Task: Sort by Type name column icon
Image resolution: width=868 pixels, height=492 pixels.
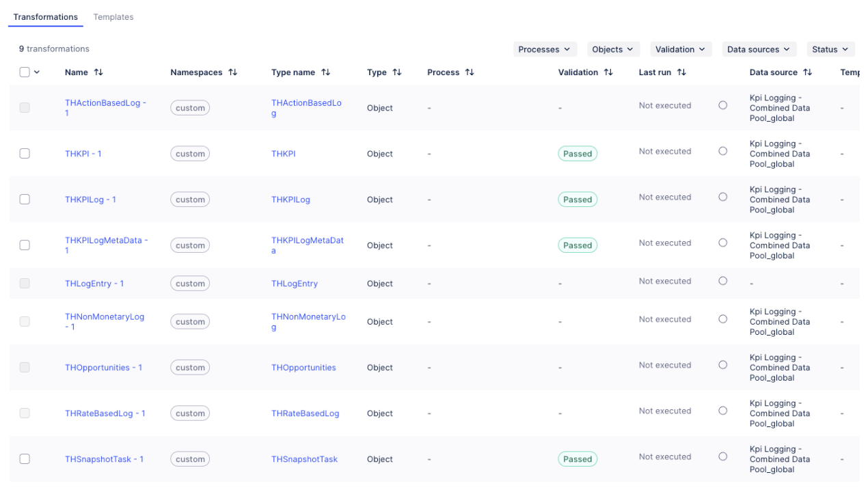Action: 325,72
